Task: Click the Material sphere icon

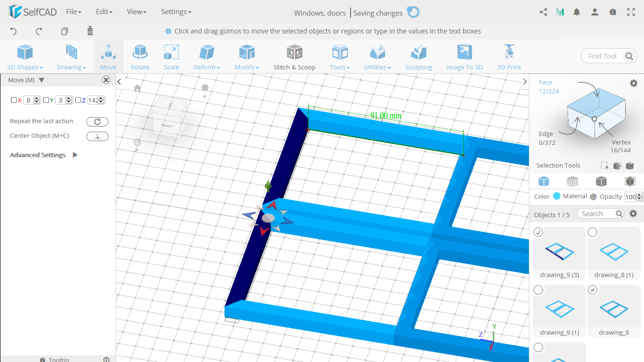Action: pos(593,197)
